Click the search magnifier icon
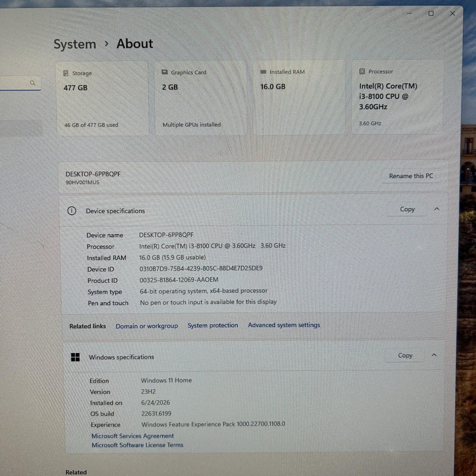The width and height of the screenshot is (476, 476). 32,83
